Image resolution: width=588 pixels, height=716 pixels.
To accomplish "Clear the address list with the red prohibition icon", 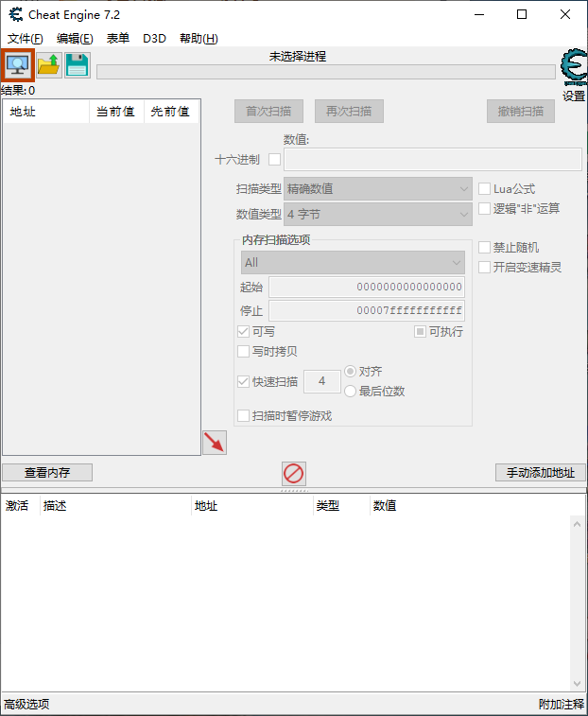I will click(x=294, y=473).
